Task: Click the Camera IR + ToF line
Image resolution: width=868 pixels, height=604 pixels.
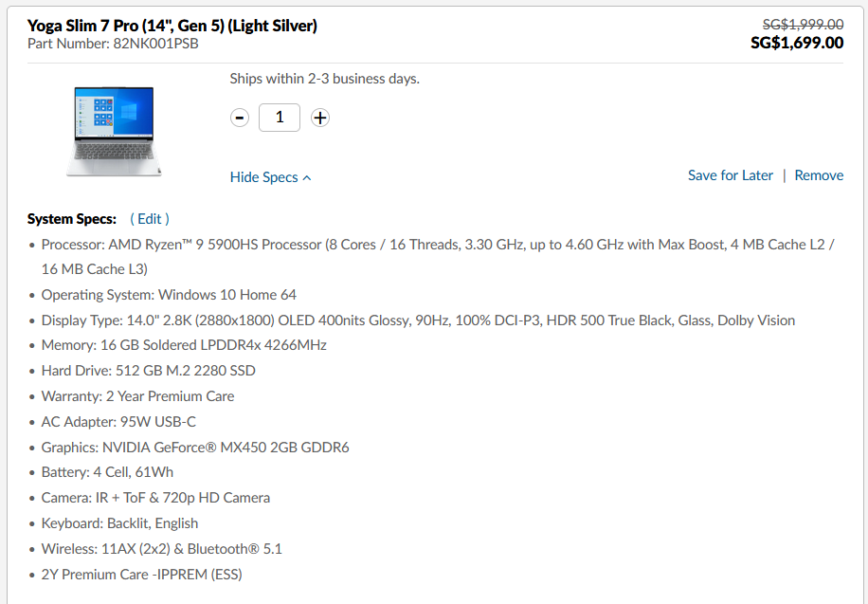Action: tap(155, 498)
